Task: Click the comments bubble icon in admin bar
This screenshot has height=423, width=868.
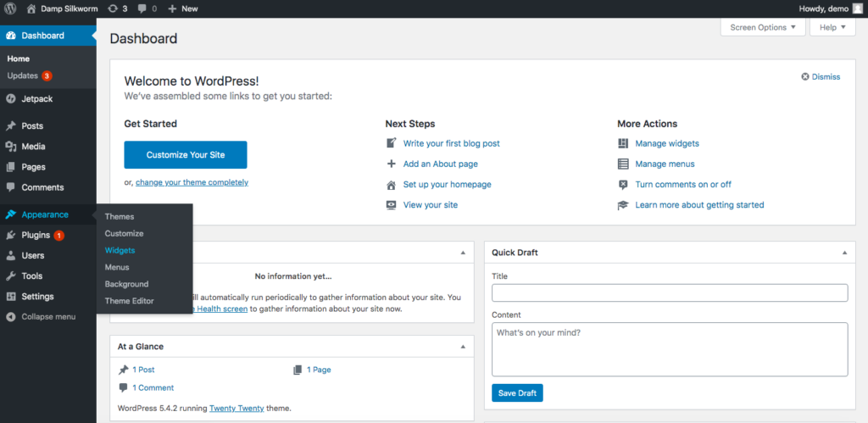Action: (142, 8)
